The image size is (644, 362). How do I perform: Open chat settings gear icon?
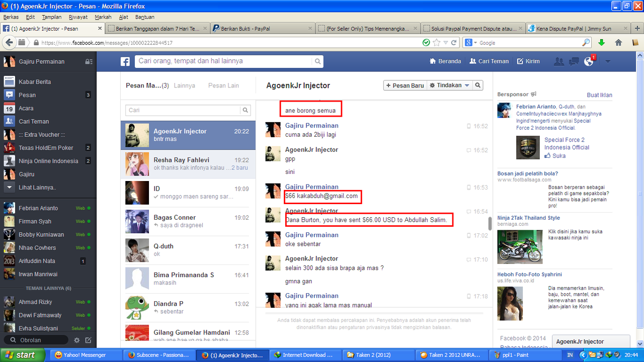pyautogui.click(x=77, y=340)
